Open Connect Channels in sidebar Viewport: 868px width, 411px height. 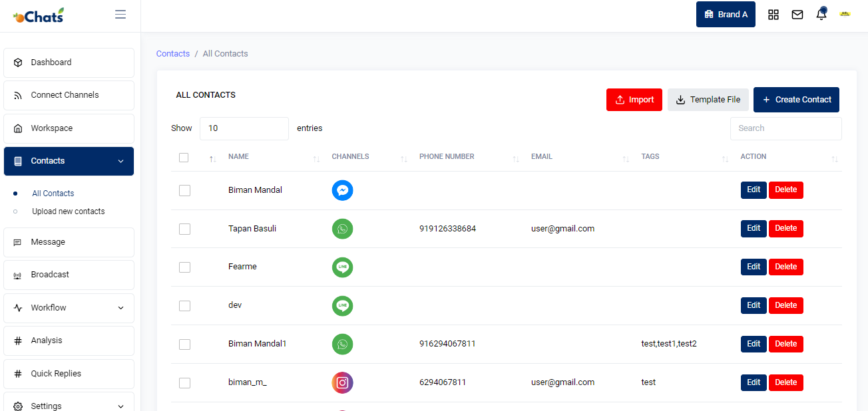[69, 95]
